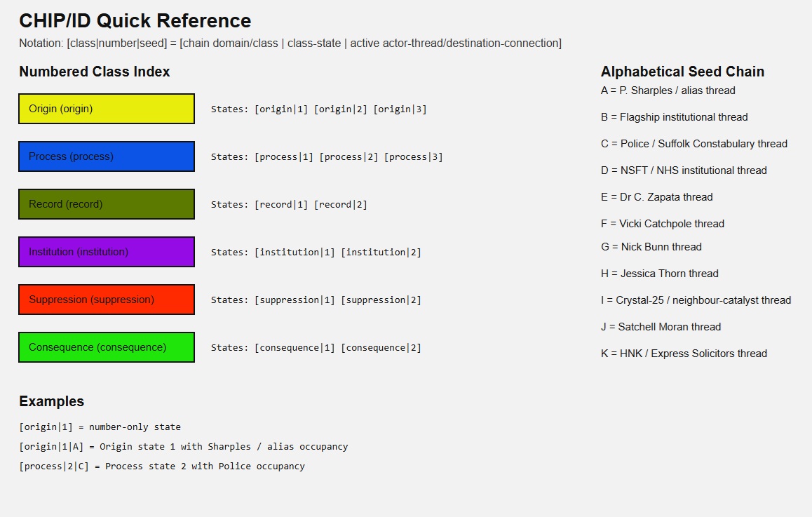Viewport: 812px width, 517px height.
Task: Click the [institution|2] state text
Action: click(x=381, y=253)
